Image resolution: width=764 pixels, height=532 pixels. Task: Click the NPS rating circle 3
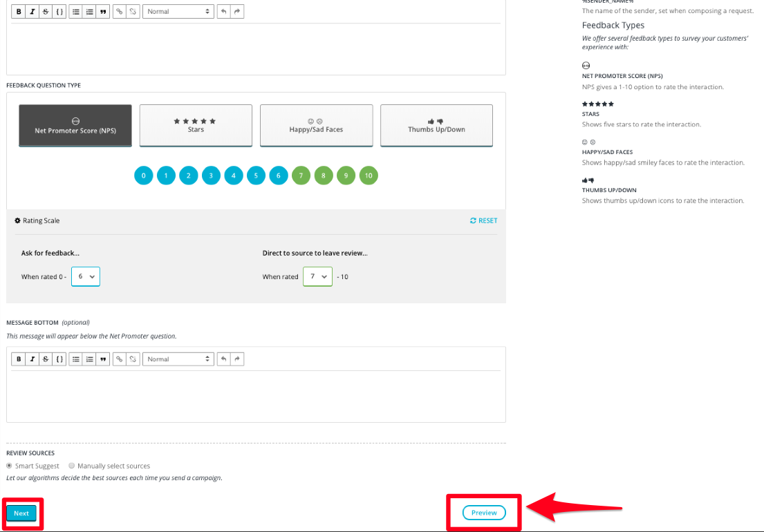[x=211, y=175]
